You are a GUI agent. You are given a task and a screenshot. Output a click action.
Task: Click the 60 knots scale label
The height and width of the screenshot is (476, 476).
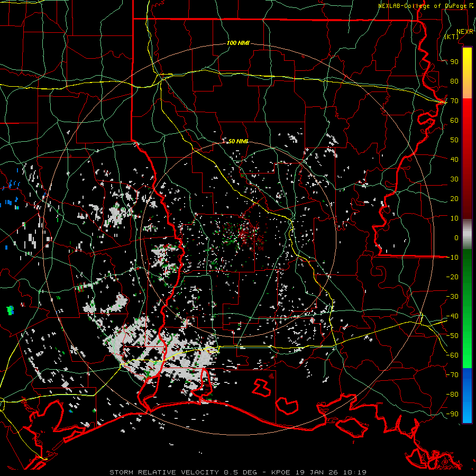click(454, 120)
